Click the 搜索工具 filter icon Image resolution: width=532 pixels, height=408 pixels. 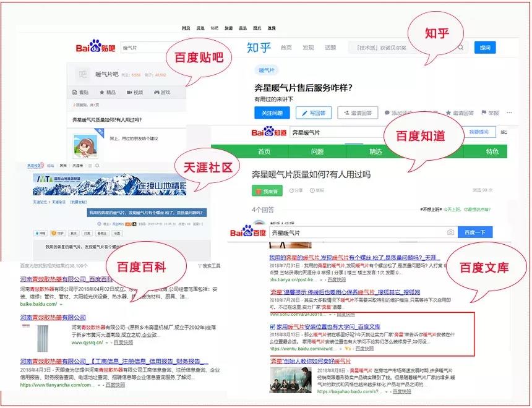199,266
